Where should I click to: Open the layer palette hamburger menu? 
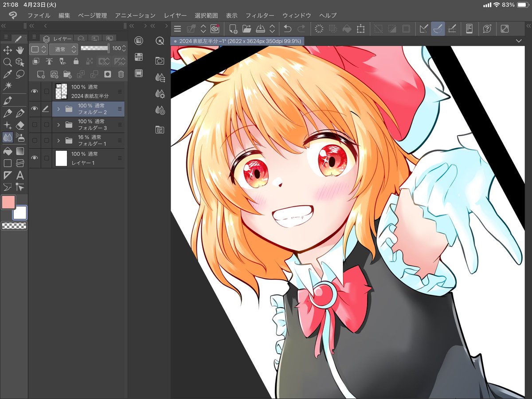(35, 37)
